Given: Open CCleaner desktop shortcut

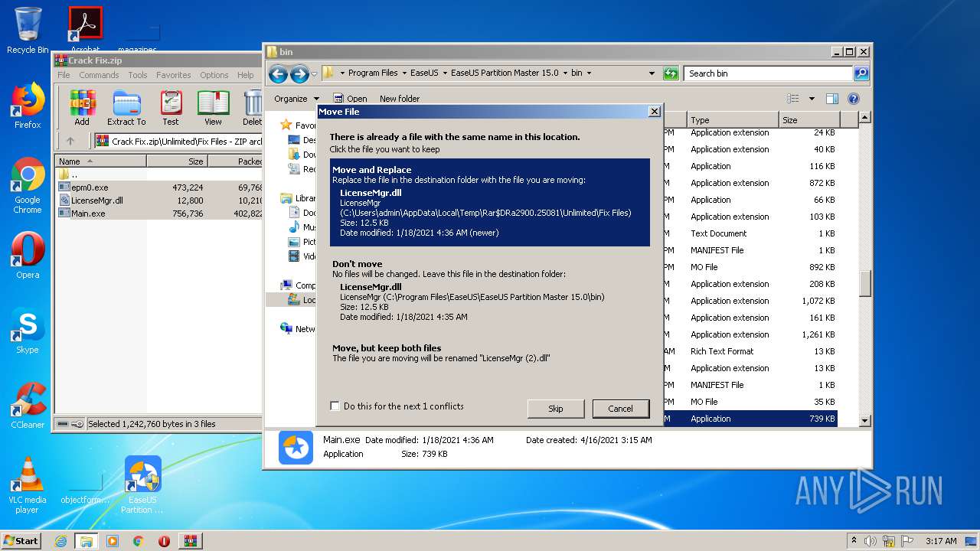Looking at the screenshot, I should (28, 406).
